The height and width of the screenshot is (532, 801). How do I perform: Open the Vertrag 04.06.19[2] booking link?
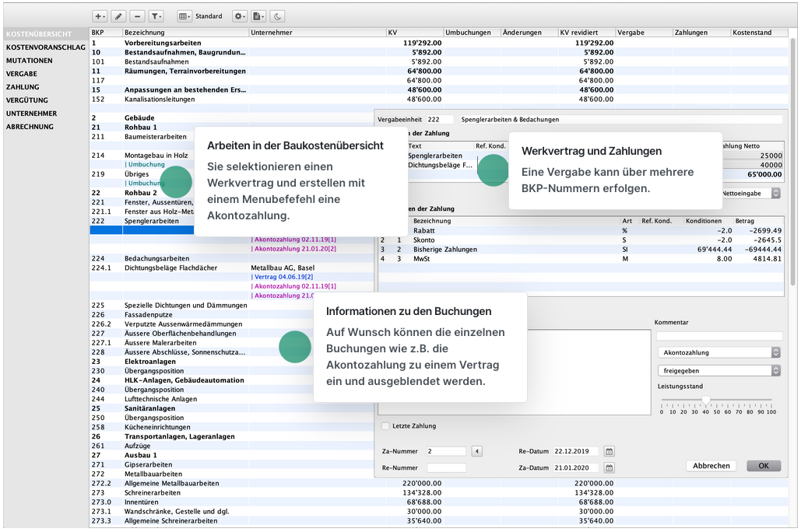point(282,277)
